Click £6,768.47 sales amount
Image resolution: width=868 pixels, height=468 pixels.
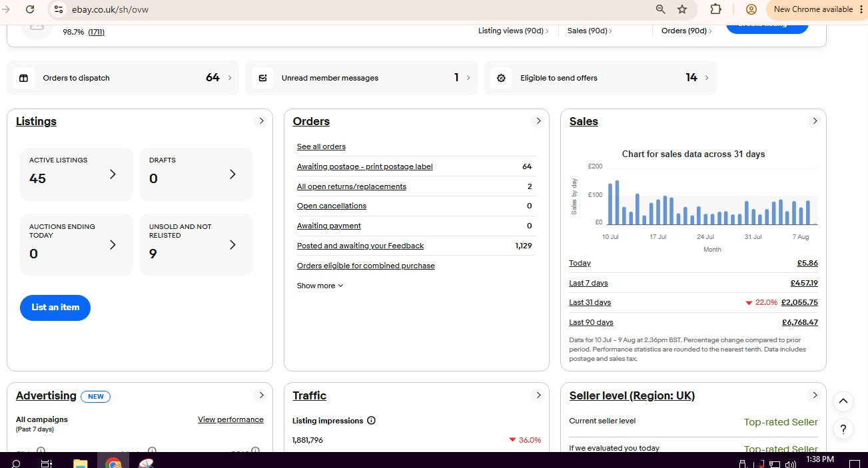(799, 322)
